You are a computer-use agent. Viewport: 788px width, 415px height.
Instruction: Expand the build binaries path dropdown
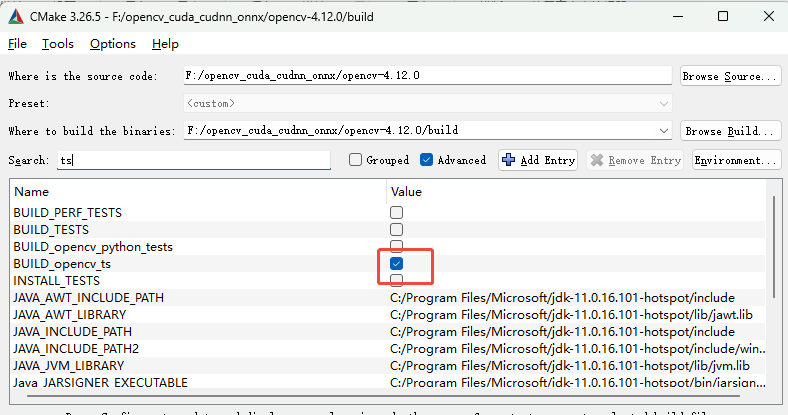pyautogui.click(x=664, y=131)
